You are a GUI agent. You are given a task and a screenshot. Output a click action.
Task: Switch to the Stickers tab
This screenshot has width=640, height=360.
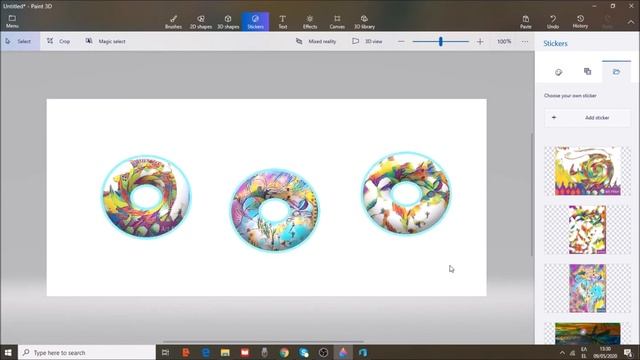click(x=256, y=22)
